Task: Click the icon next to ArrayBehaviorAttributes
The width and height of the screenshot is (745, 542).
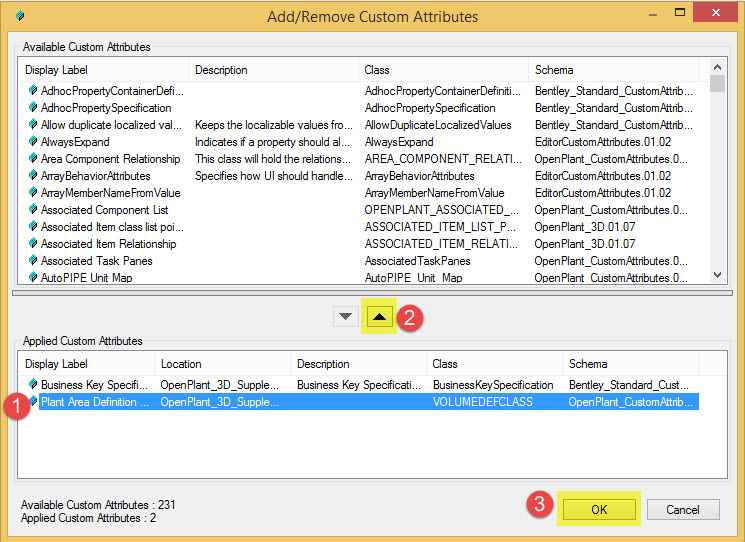Action: click(33, 176)
